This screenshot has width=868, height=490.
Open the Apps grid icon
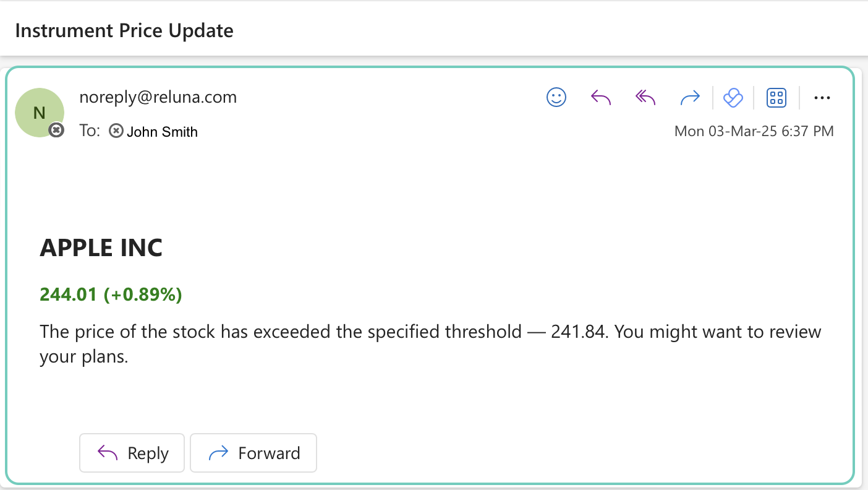coord(776,97)
